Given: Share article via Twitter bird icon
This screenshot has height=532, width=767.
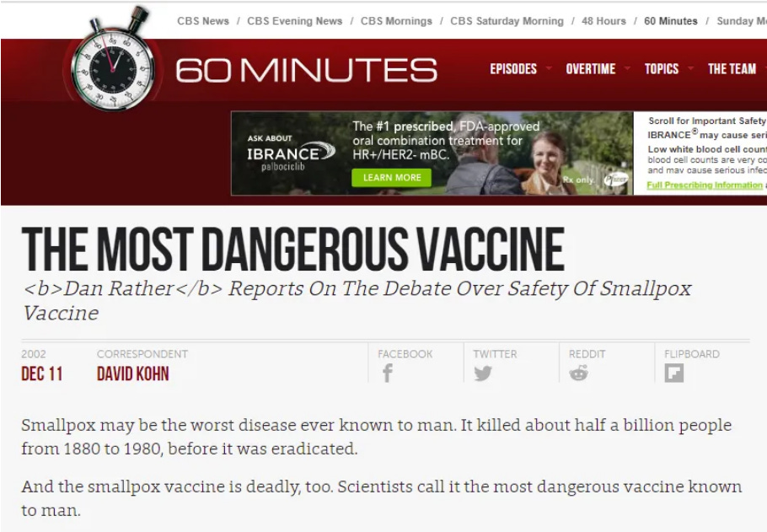Looking at the screenshot, I should coord(483,373).
